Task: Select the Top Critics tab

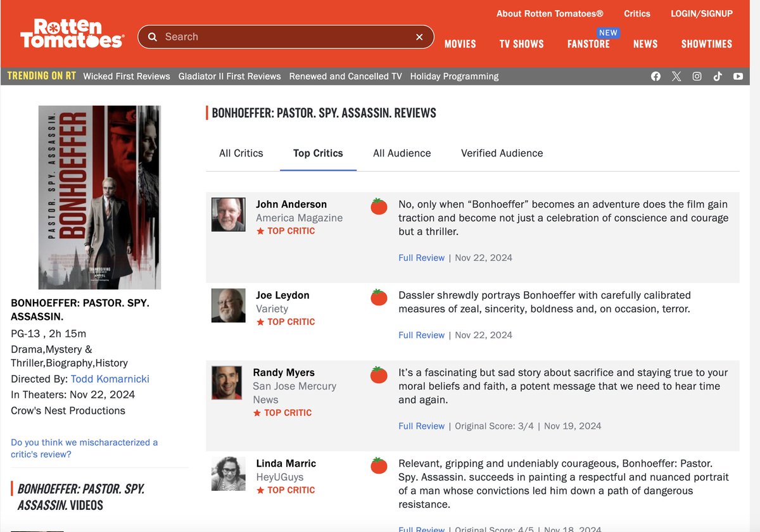Action: coord(318,153)
